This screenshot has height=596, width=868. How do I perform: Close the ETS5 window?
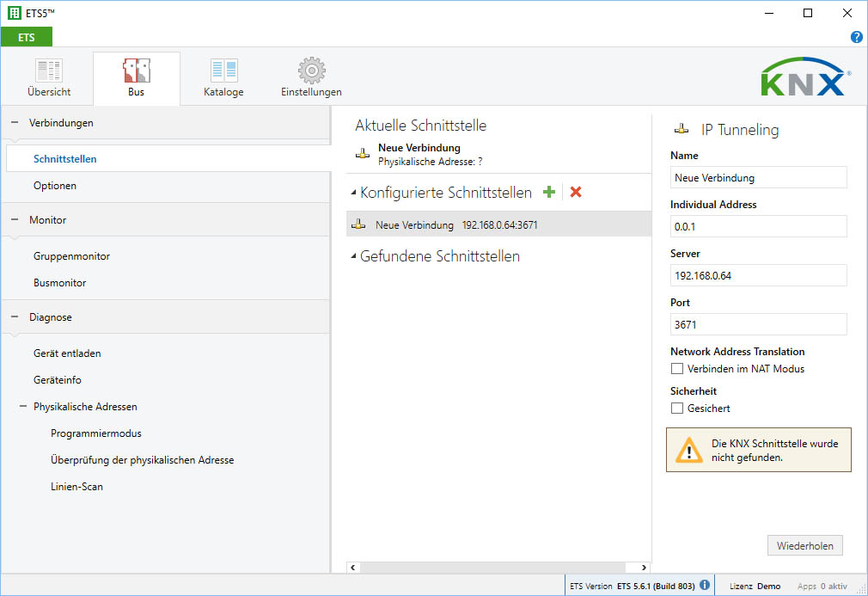click(x=847, y=13)
